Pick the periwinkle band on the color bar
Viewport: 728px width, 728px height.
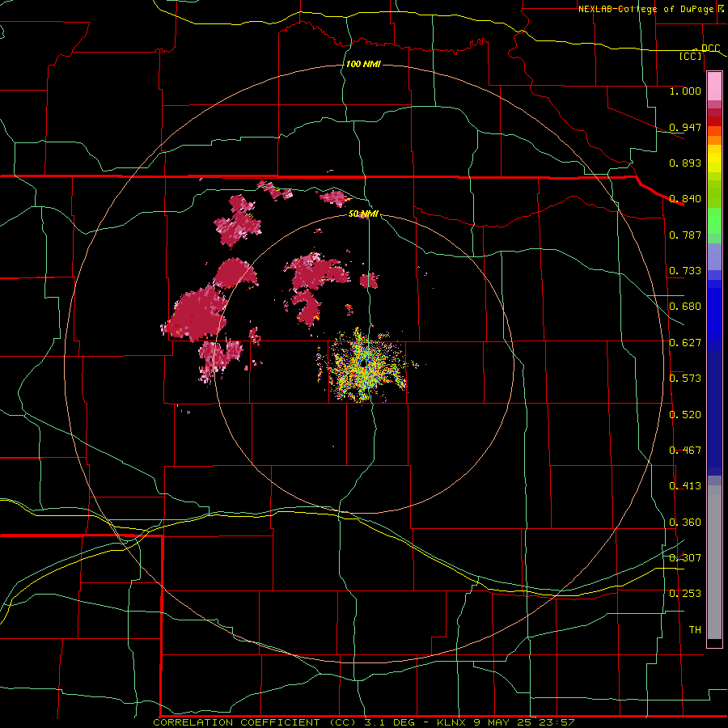coord(714,256)
